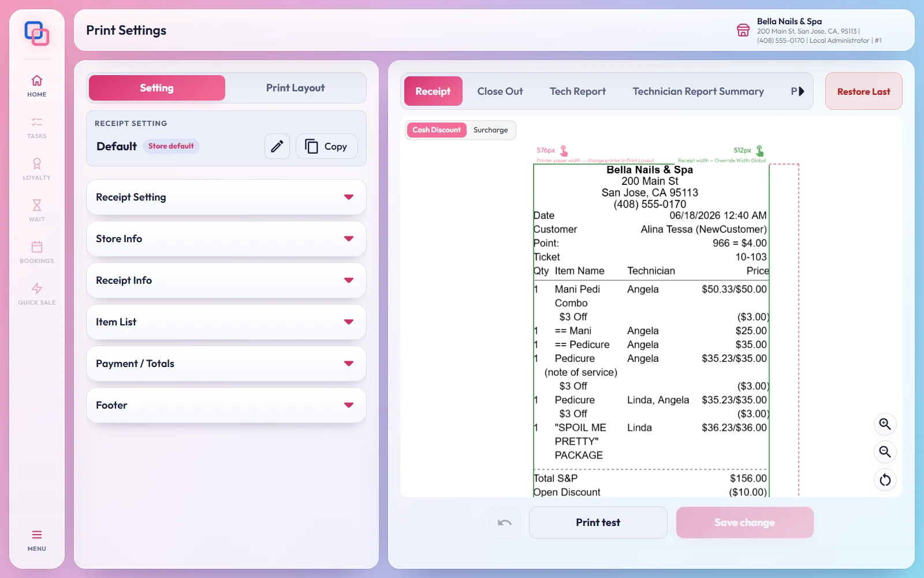Reset the receipt preview zoom
This screenshot has height=578, width=924.
(x=885, y=480)
